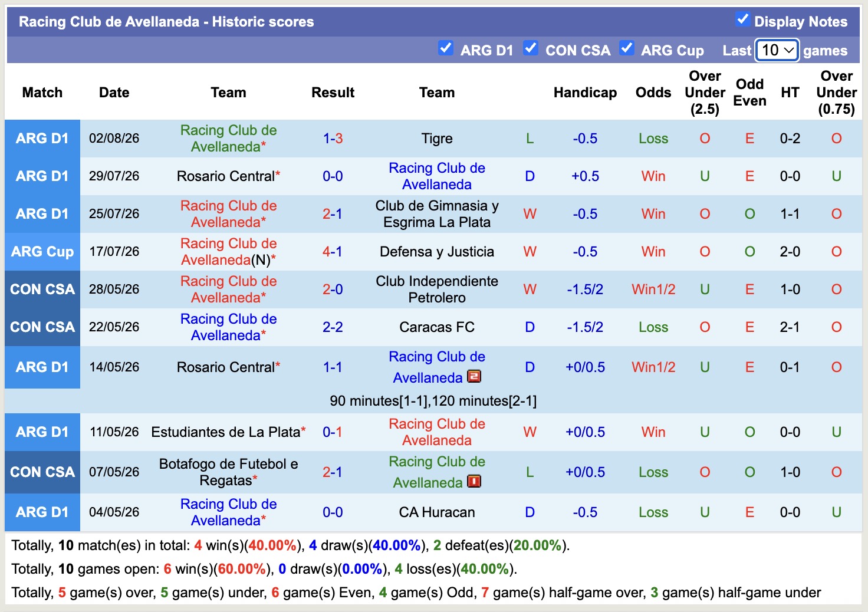Viewport: 868px width, 612px height.
Task: Click the 2-1 half-time score for Caracas match
Action: pos(790,327)
